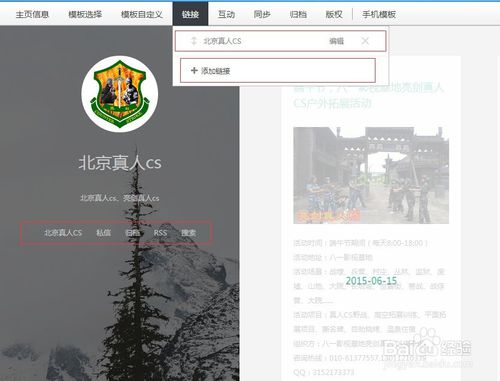Open the 模板自定义 tab

pyautogui.click(x=142, y=14)
